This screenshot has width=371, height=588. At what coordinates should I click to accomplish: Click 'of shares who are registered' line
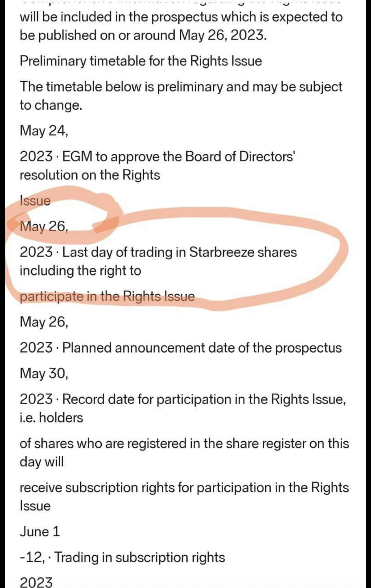click(184, 444)
